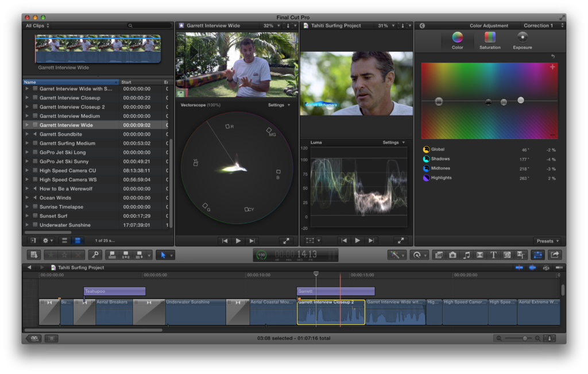Open the Presets dropdown
Image resolution: width=588 pixels, height=374 pixels.
click(x=547, y=241)
